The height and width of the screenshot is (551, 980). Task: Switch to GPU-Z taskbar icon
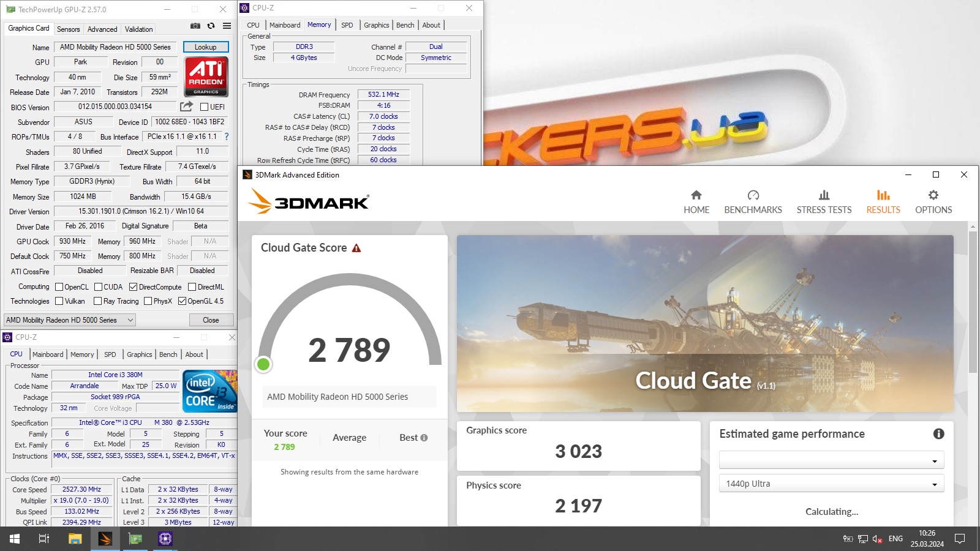[135, 539]
